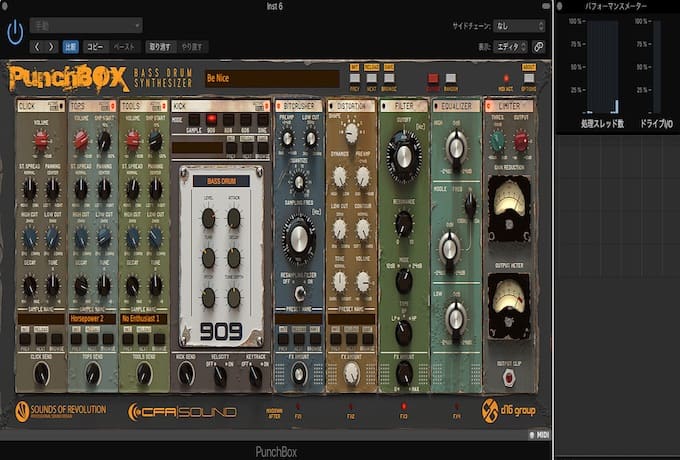Click the red button beside RANDOM
Screen dimensions: 680x460
(433, 78)
